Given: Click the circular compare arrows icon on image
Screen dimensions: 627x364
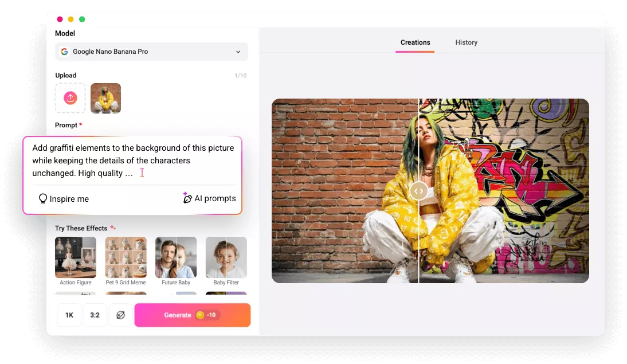Looking at the screenshot, I should click(418, 191).
